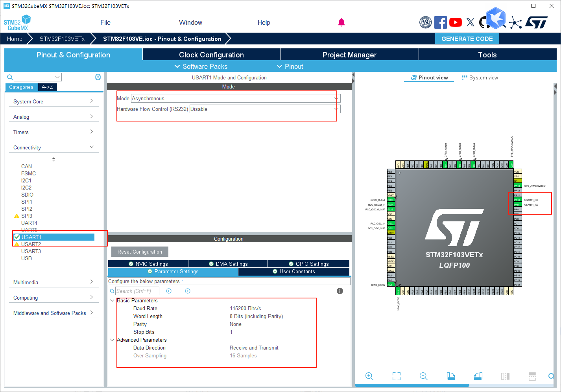The height and width of the screenshot is (392, 561).
Task: Switch to Clock Configuration tab
Action: [x=212, y=55]
